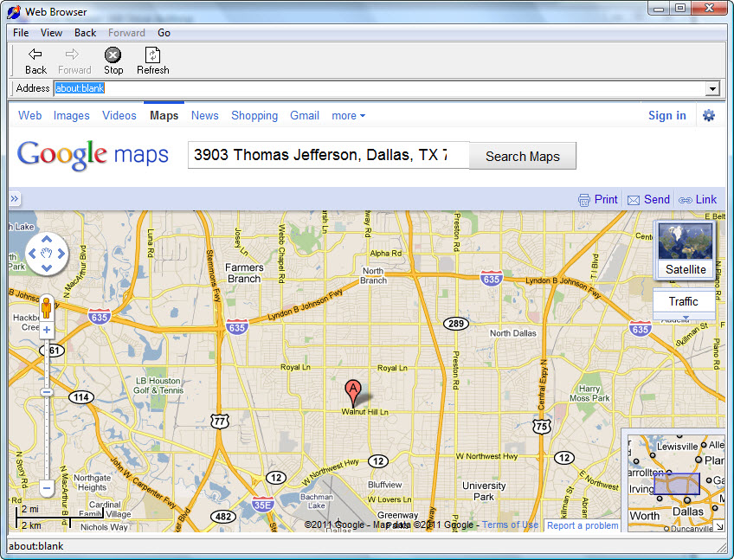The image size is (734, 560).
Task: Expand the left side panel arrows
Action: click(x=15, y=198)
